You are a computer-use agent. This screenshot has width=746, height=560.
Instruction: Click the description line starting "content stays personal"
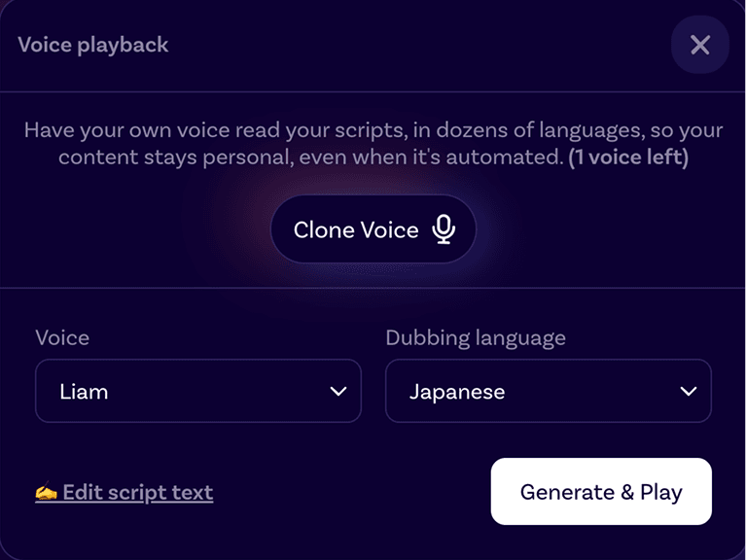click(311, 157)
